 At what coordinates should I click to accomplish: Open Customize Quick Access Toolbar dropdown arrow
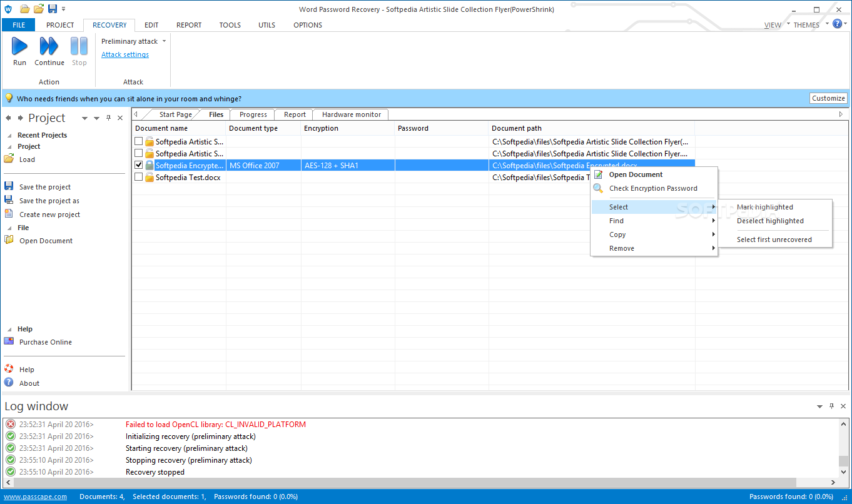click(64, 9)
